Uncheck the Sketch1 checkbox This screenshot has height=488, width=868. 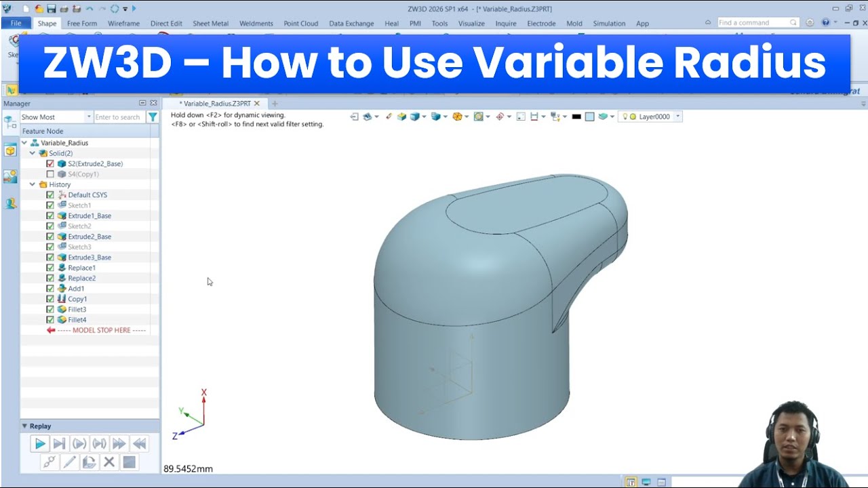pos(50,205)
